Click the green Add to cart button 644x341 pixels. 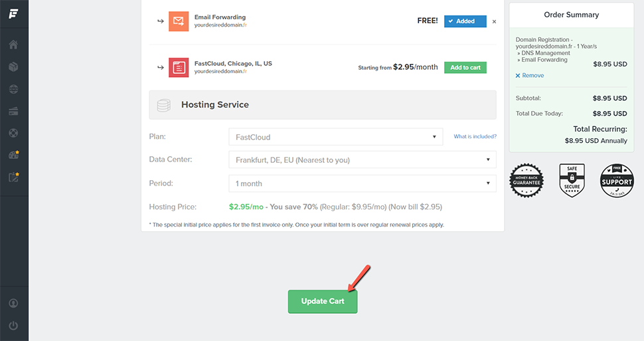pos(465,67)
